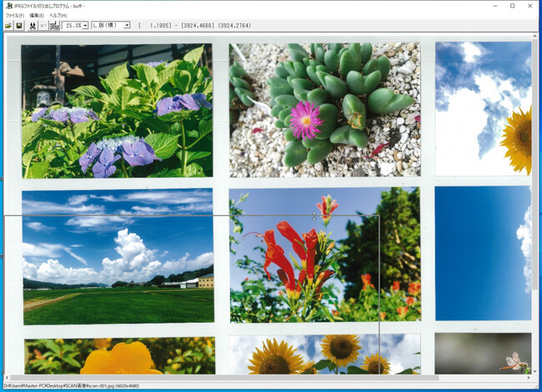The image size is (542, 392).
Task: Click the yellow flower photo at the bottom
Action: 119,356
